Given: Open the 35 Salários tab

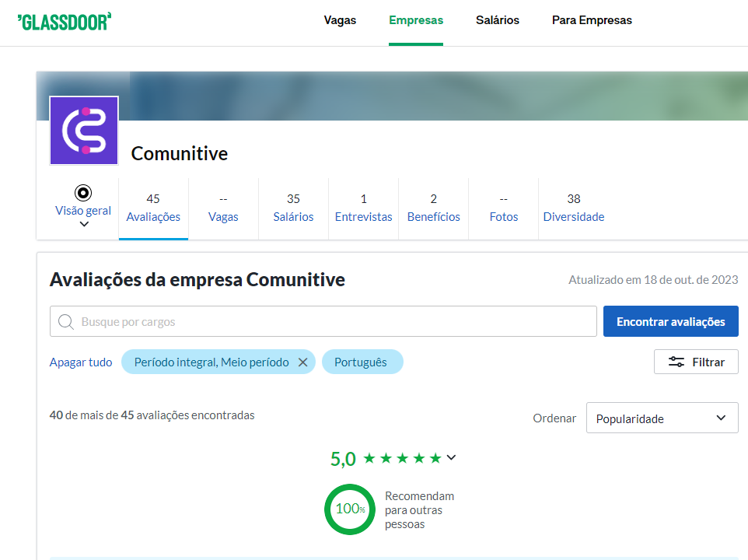Looking at the screenshot, I should click(293, 208).
